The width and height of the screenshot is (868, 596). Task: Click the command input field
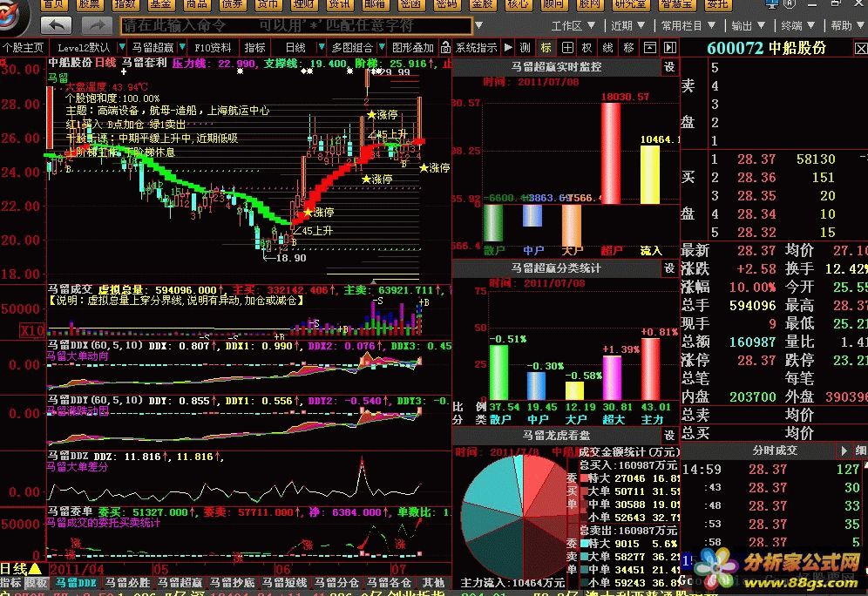click(296, 25)
